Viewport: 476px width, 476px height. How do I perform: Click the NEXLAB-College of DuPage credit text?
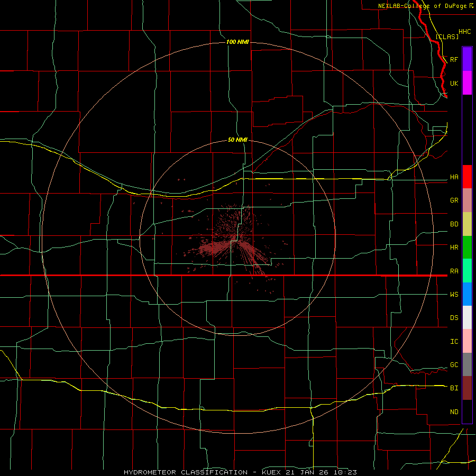(x=423, y=6)
